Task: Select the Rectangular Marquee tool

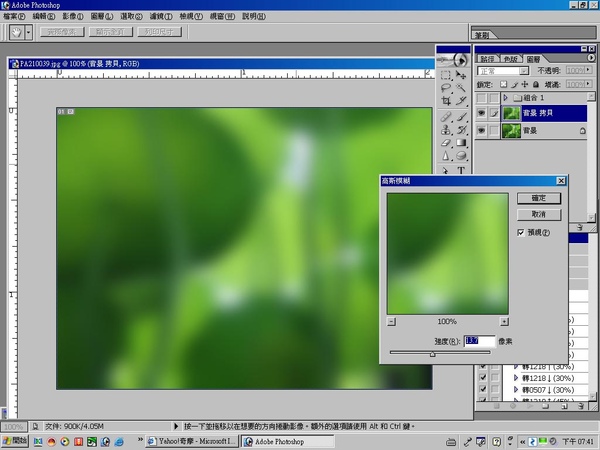Action: click(446, 75)
